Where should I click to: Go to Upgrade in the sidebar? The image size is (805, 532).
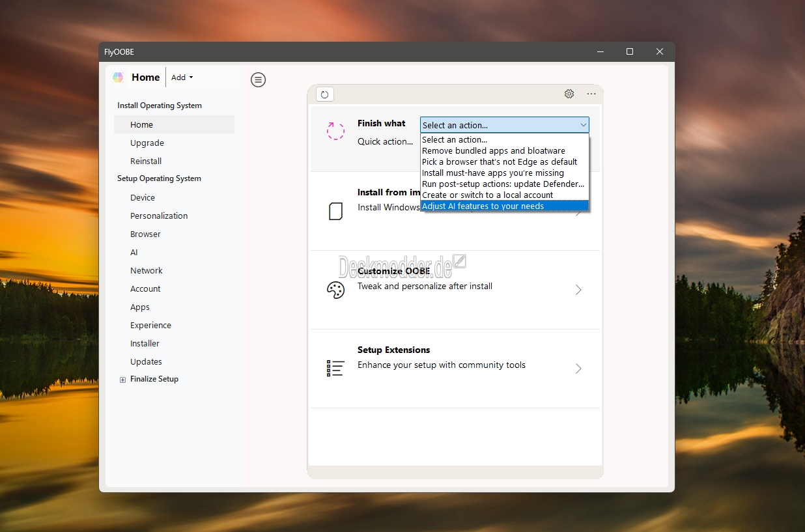tap(147, 143)
